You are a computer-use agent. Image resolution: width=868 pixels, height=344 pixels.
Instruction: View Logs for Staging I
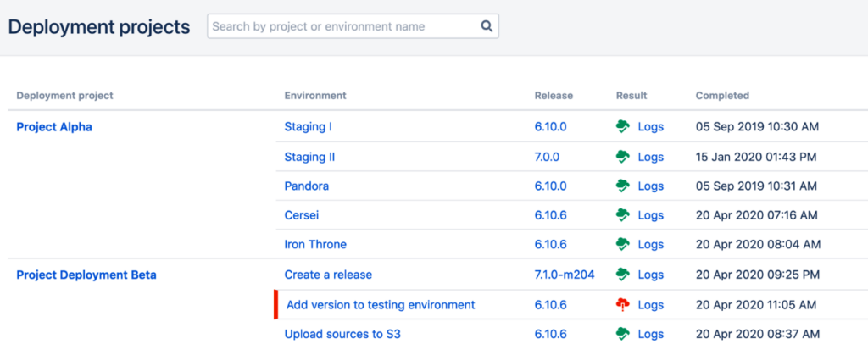(650, 126)
